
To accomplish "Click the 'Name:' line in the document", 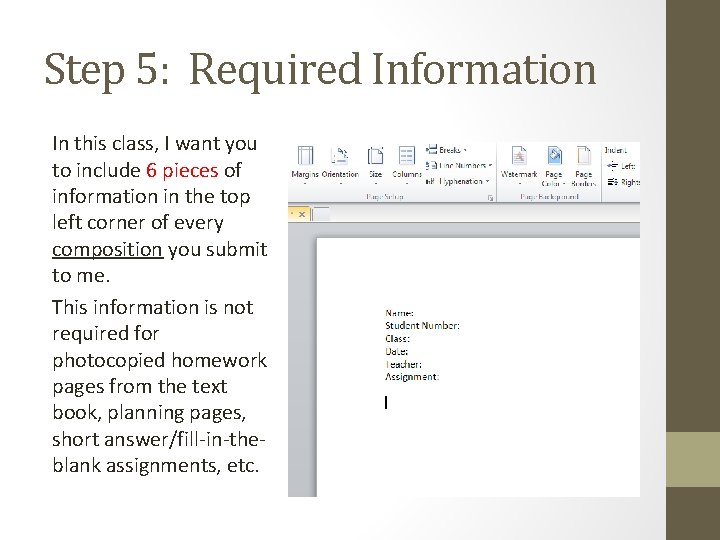I will 399,313.
